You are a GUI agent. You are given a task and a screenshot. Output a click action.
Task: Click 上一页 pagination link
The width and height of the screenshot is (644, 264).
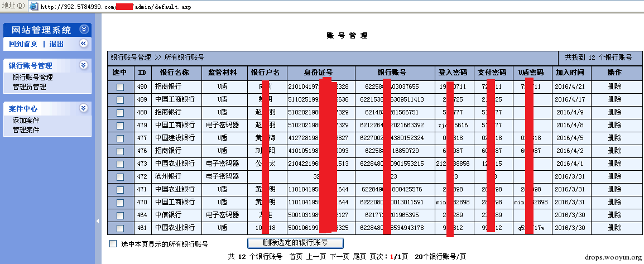[316, 257]
